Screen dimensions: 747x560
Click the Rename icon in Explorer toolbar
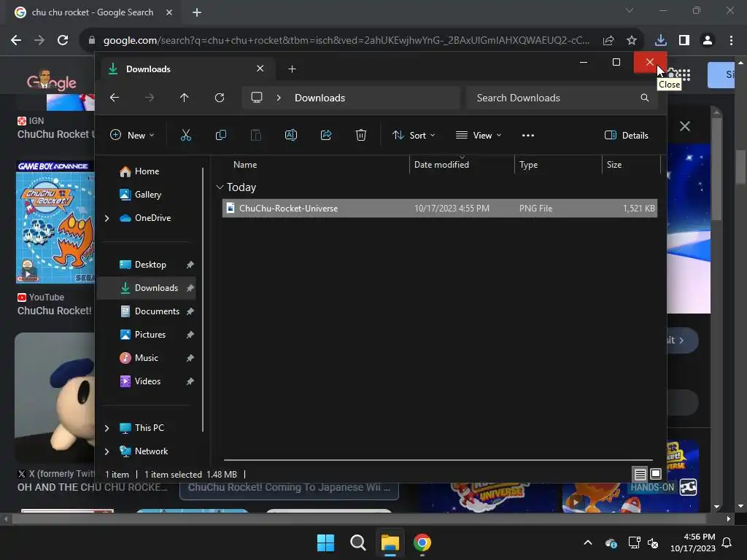point(290,135)
